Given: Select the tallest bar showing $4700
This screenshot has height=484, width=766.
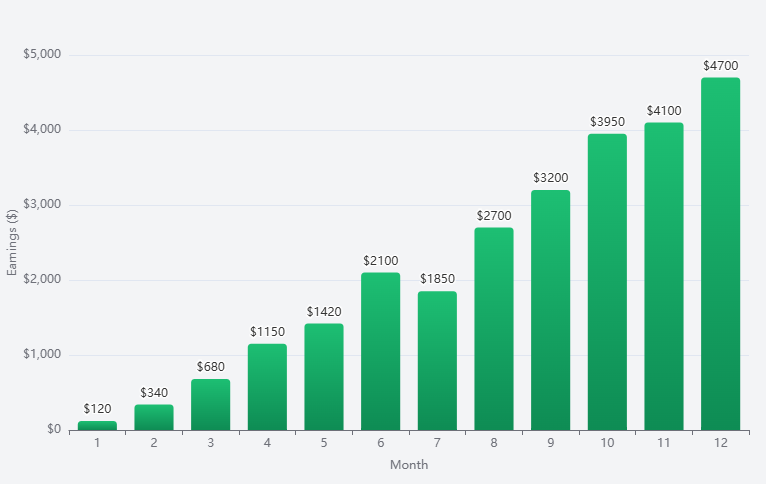Looking at the screenshot, I should (721, 254).
